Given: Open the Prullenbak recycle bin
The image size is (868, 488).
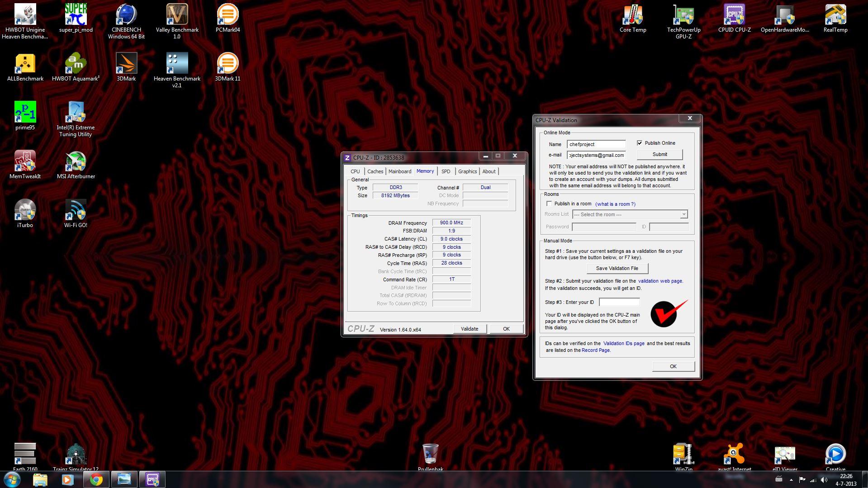Looking at the screenshot, I should pyautogui.click(x=430, y=457).
